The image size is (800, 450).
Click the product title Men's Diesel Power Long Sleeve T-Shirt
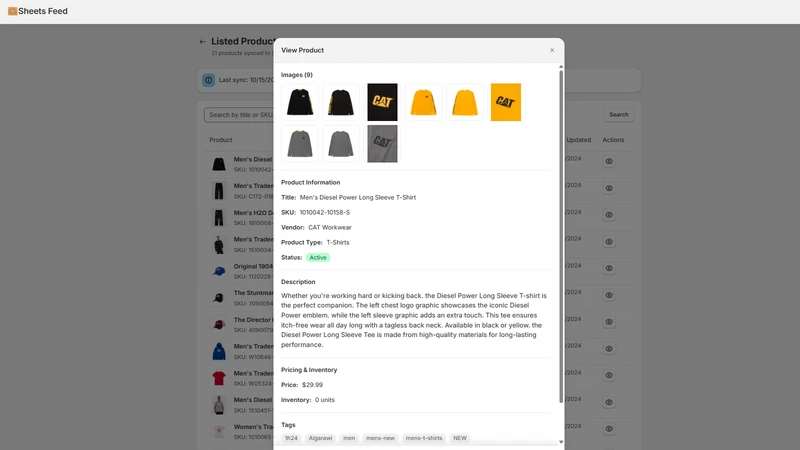click(x=358, y=197)
